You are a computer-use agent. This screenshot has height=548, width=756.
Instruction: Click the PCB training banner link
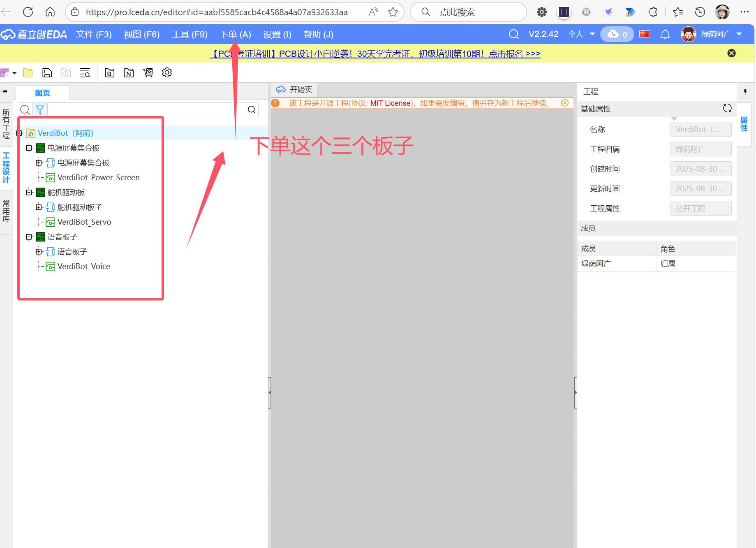375,54
